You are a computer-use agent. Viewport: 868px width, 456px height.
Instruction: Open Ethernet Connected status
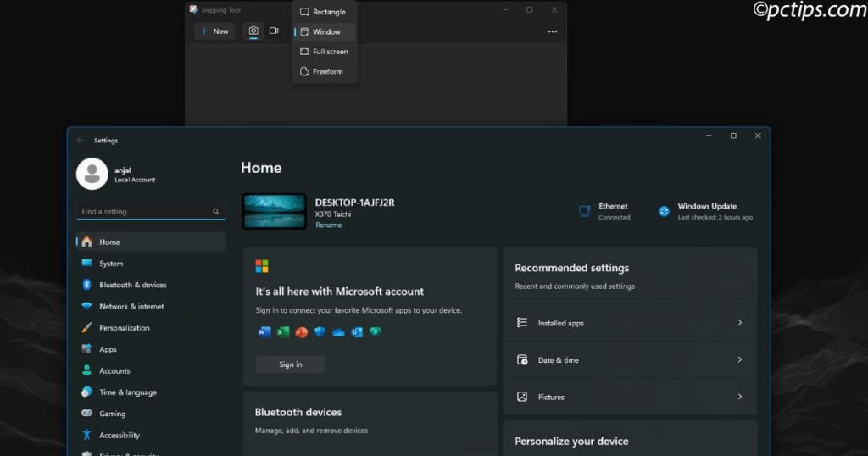[604, 211]
